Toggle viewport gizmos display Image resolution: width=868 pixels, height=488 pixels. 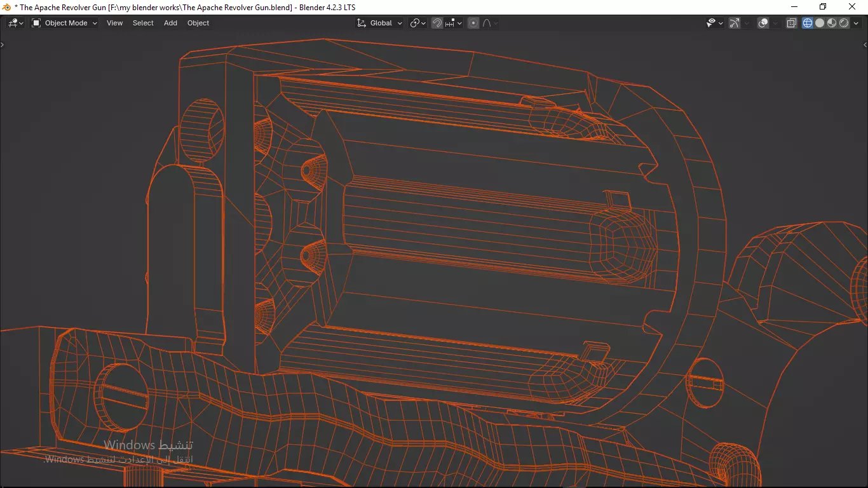[x=735, y=23]
